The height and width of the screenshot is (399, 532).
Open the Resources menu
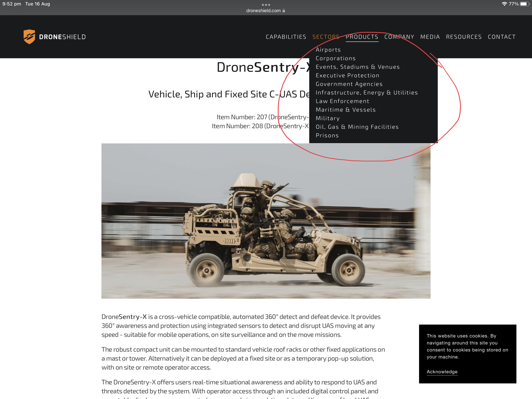point(464,37)
